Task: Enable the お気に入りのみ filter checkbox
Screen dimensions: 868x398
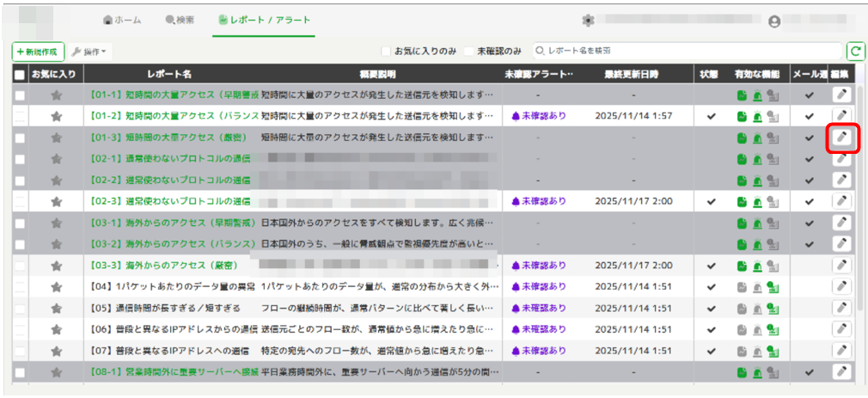Action: coord(387,52)
